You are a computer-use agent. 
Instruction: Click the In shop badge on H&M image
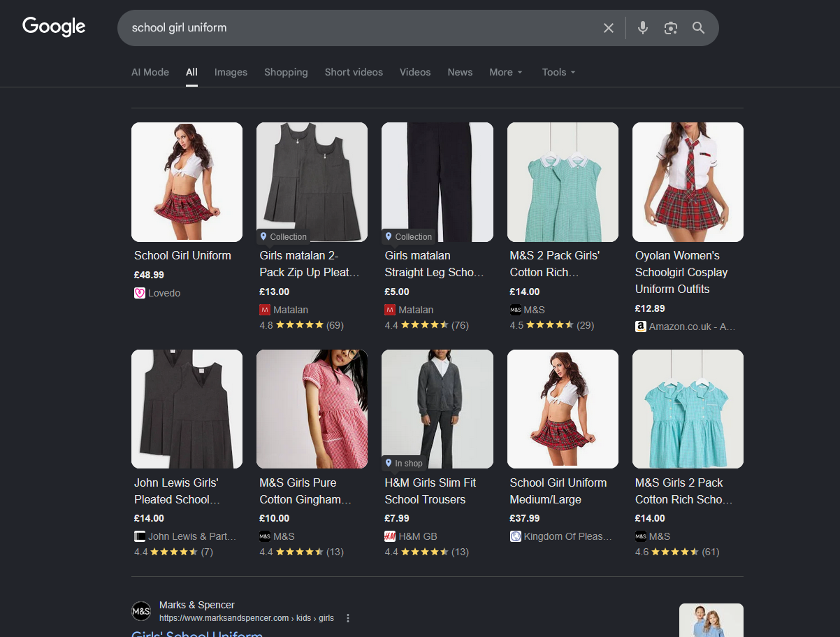coord(404,463)
